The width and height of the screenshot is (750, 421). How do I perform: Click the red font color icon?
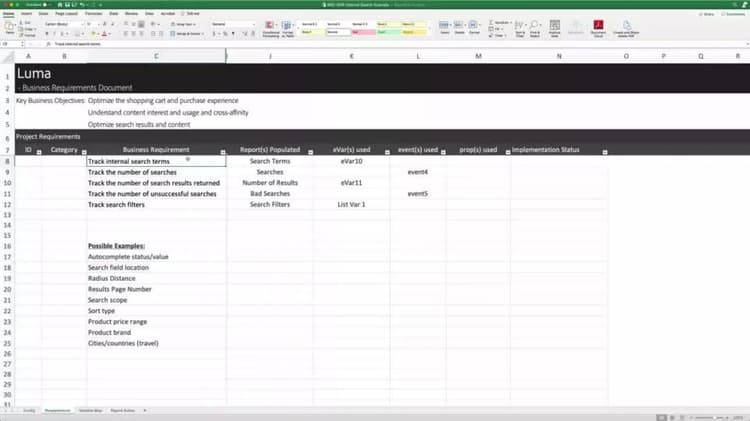click(x=104, y=34)
